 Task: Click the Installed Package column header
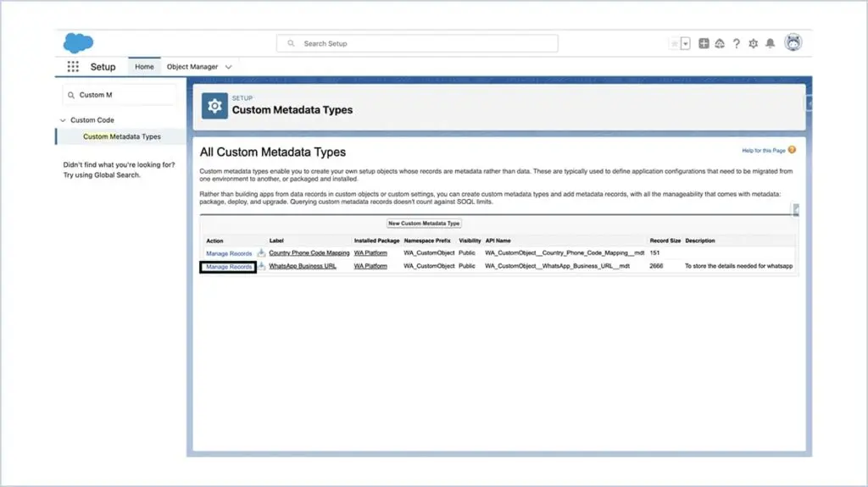(x=376, y=241)
